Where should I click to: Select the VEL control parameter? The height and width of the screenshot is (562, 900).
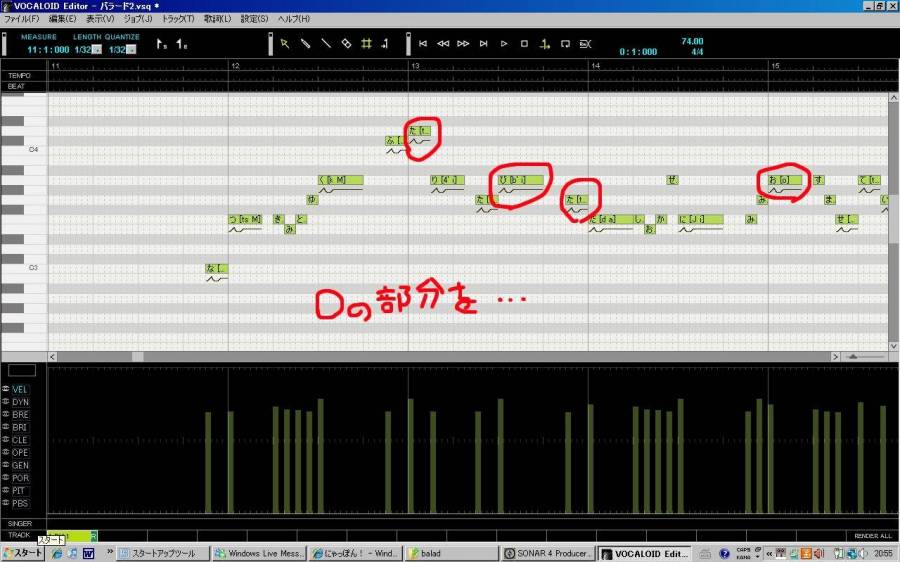(20, 389)
